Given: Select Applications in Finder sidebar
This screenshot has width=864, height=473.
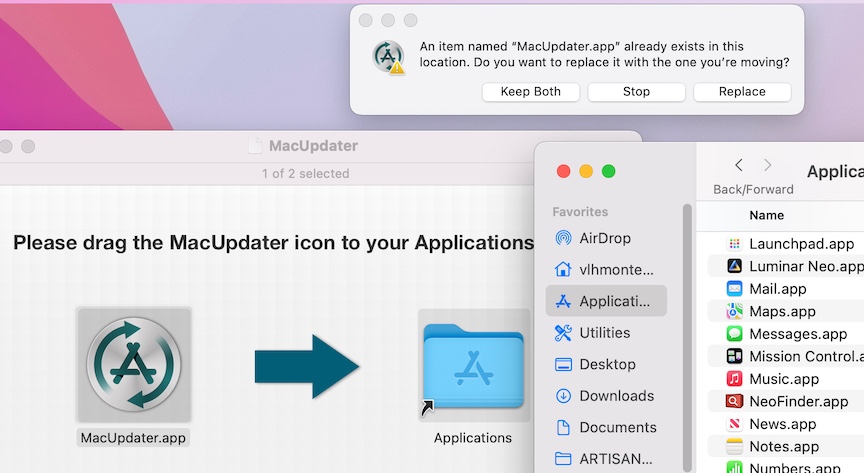Looking at the screenshot, I should pyautogui.click(x=606, y=301).
